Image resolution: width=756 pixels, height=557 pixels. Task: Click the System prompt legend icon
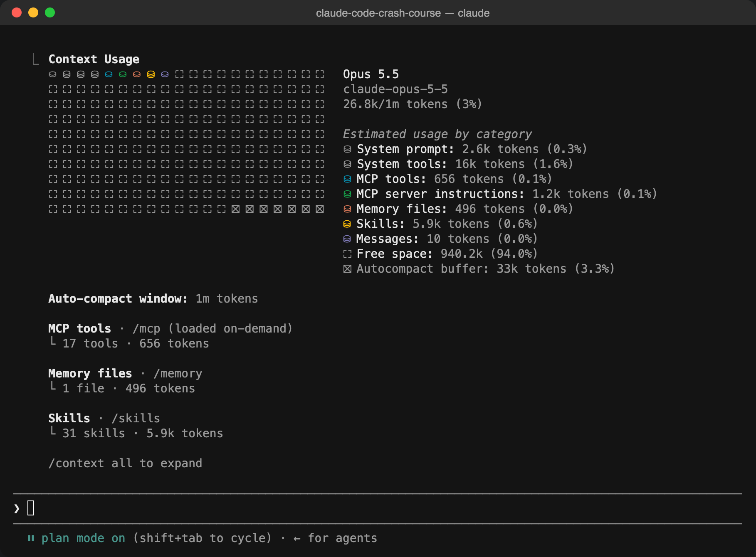click(x=347, y=149)
